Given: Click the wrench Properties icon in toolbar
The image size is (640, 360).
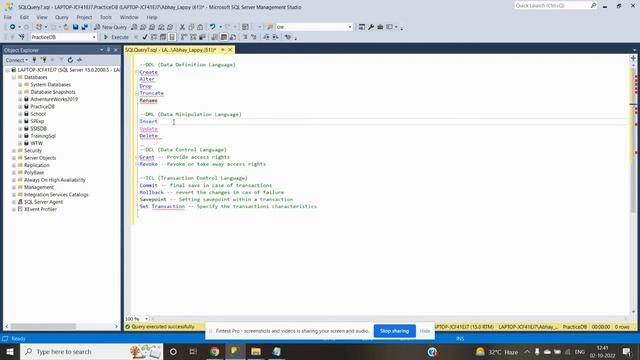Looking at the screenshot, I should tap(371, 27).
